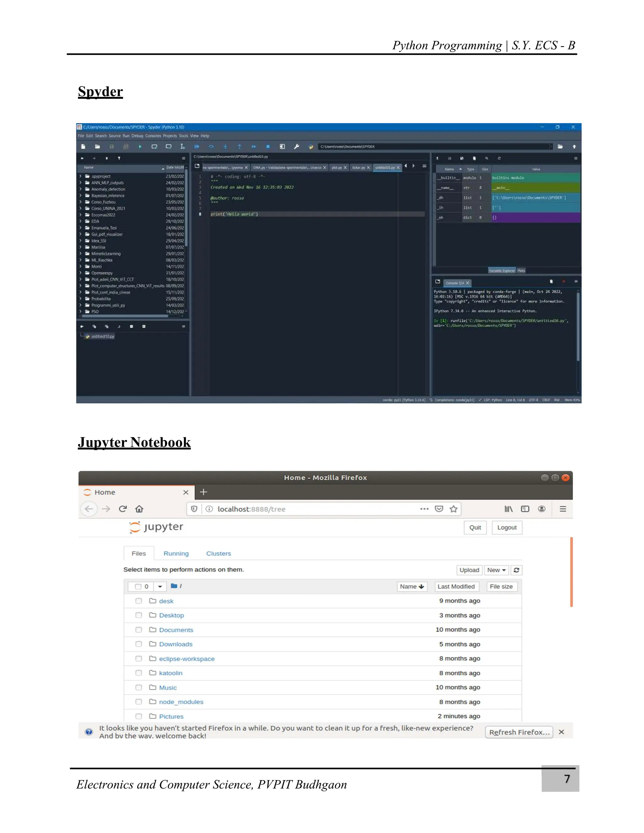Tick the checkbox beside node_modules folder
Image resolution: width=644 pixels, height=833 pixels.
pos(138,702)
